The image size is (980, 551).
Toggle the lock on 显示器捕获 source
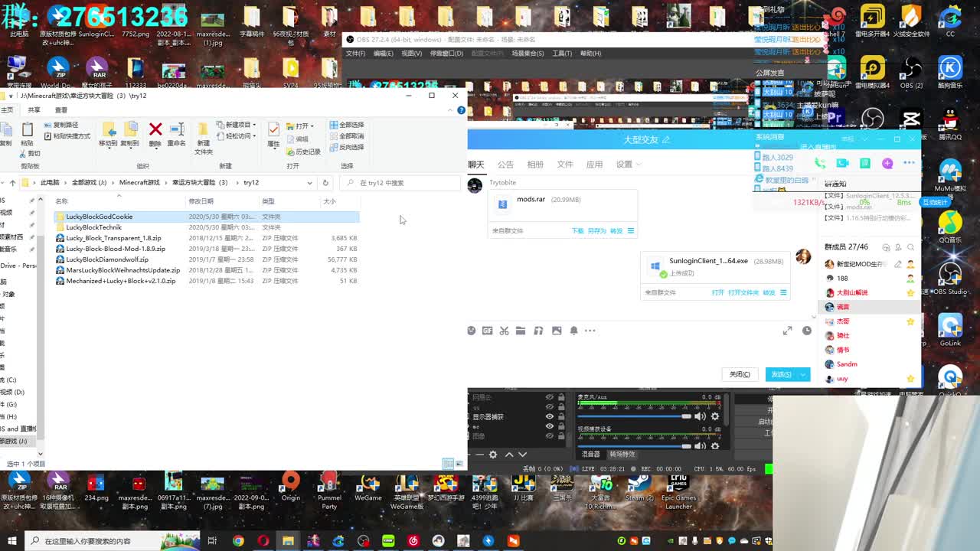click(561, 417)
